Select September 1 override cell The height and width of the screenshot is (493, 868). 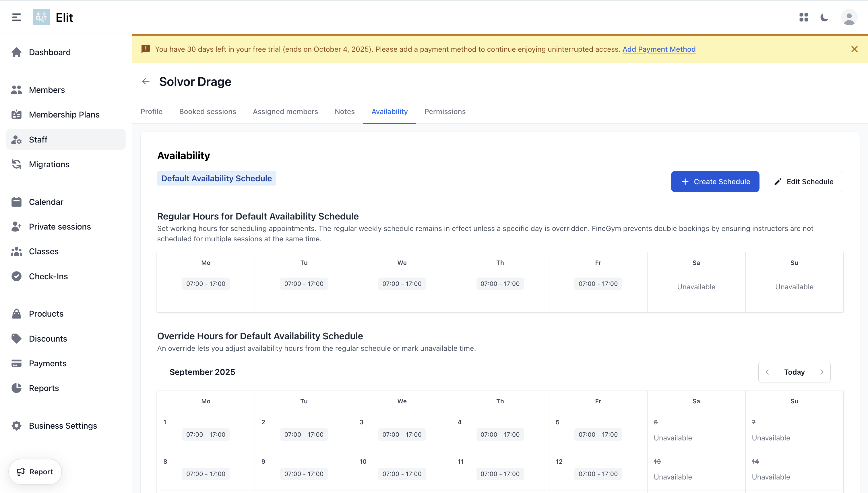point(206,432)
